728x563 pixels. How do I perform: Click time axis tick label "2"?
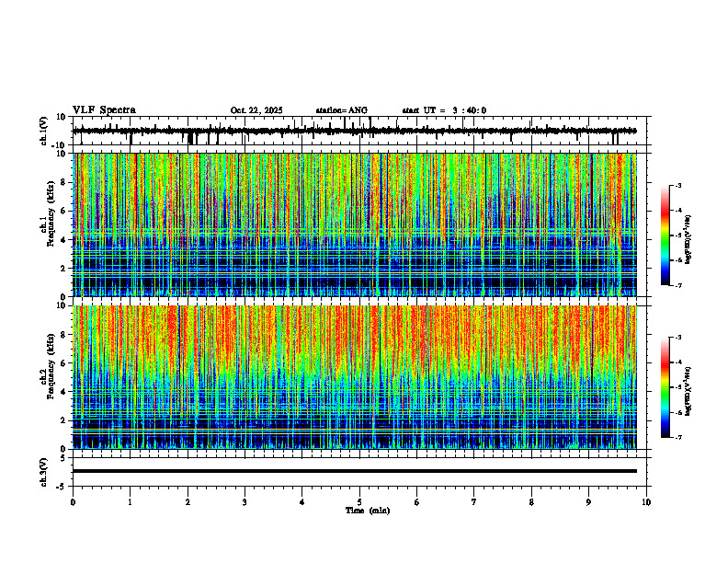coord(188,502)
